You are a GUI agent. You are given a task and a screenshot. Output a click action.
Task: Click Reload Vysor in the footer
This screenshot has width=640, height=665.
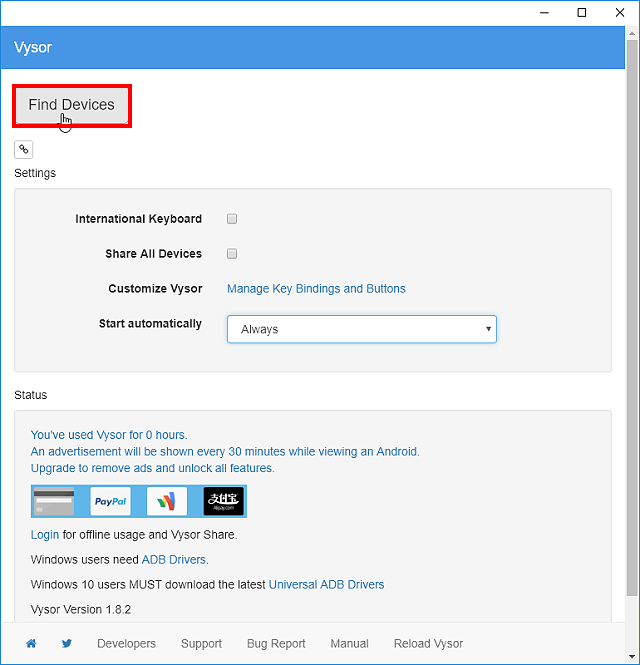(428, 644)
